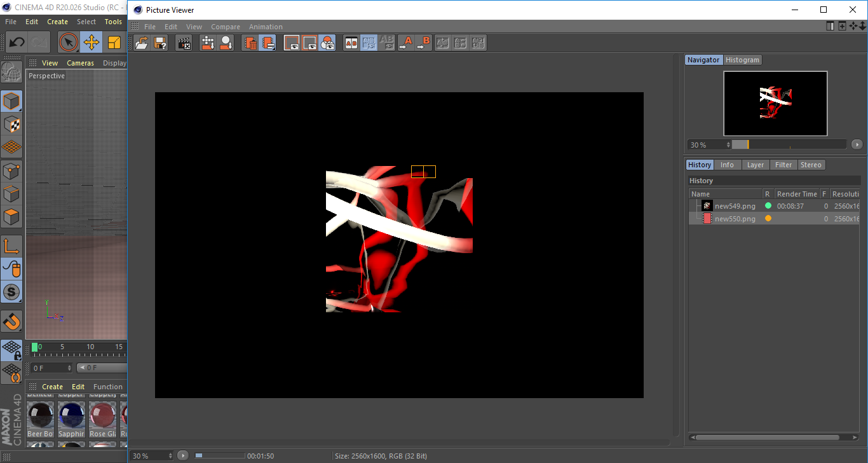Click the sphere render-to-viewer icon
Image resolution: width=868 pixels, height=463 pixels.
pos(226,43)
